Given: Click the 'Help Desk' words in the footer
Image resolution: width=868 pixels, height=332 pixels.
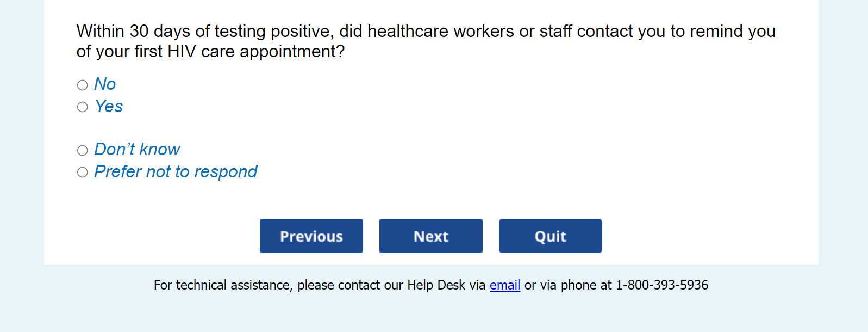Looking at the screenshot, I should [x=436, y=285].
